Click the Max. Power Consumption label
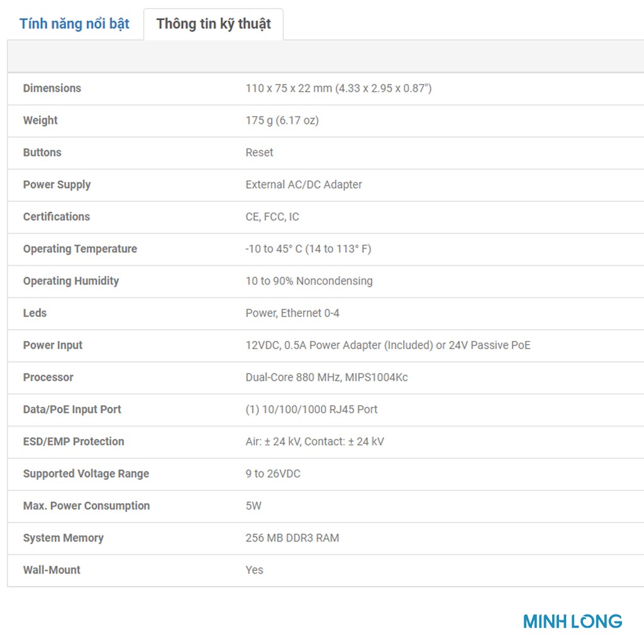The height and width of the screenshot is (644, 644). [86, 505]
